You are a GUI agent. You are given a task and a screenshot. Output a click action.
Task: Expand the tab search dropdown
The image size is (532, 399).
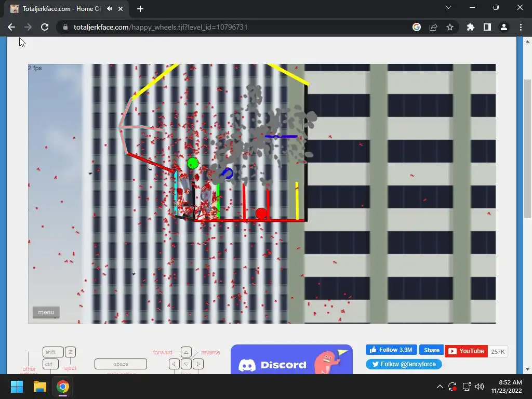coord(448,7)
